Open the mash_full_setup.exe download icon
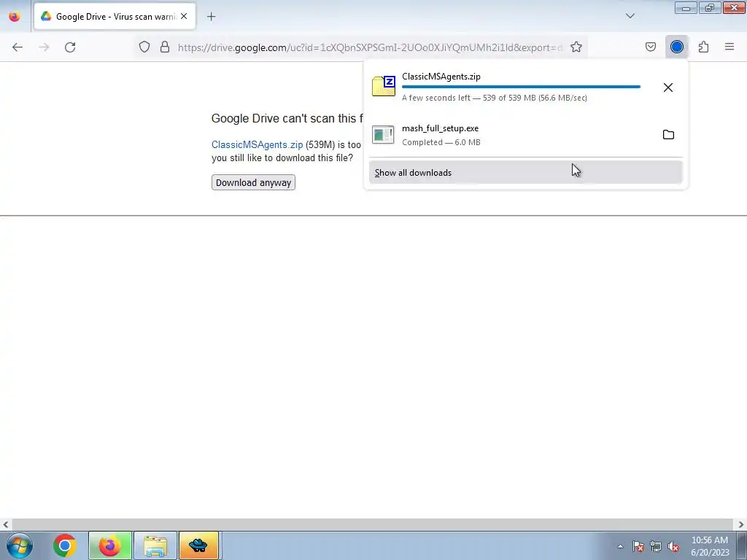The image size is (747, 560). 383,135
